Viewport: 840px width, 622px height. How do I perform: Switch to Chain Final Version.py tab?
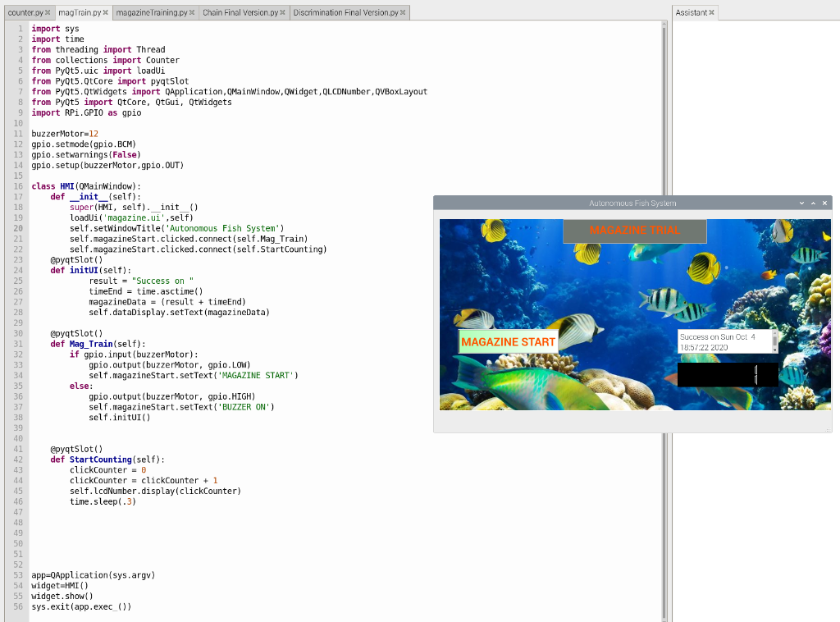point(240,12)
